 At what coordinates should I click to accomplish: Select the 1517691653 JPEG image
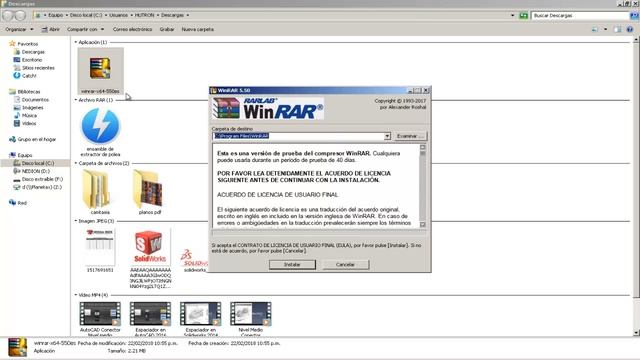pyautogui.click(x=100, y=250)
